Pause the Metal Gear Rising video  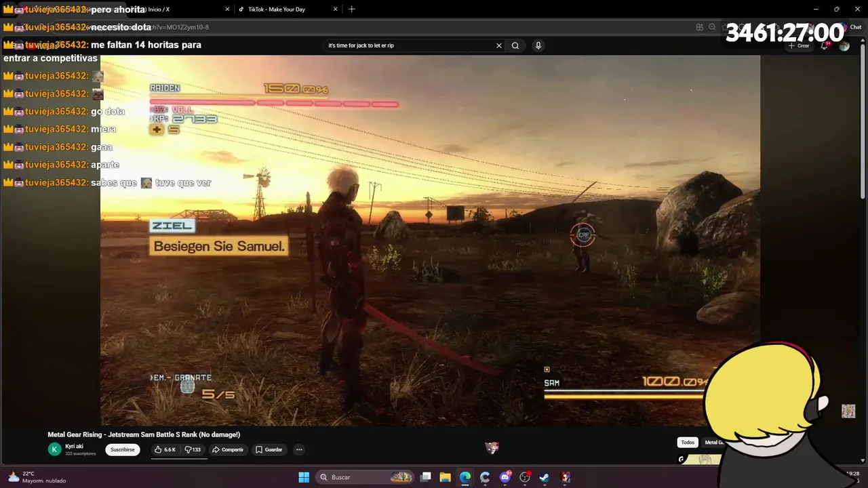click(x=430, y=240)
